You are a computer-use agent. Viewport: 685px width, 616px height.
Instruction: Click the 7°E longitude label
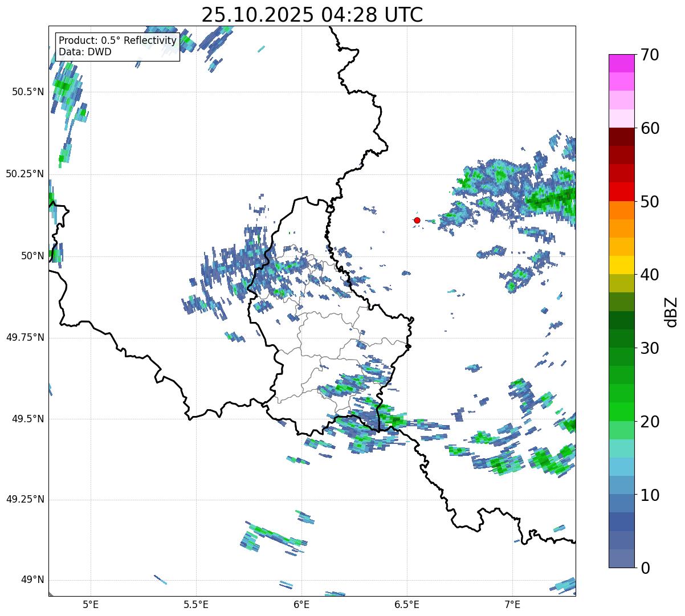512,604
